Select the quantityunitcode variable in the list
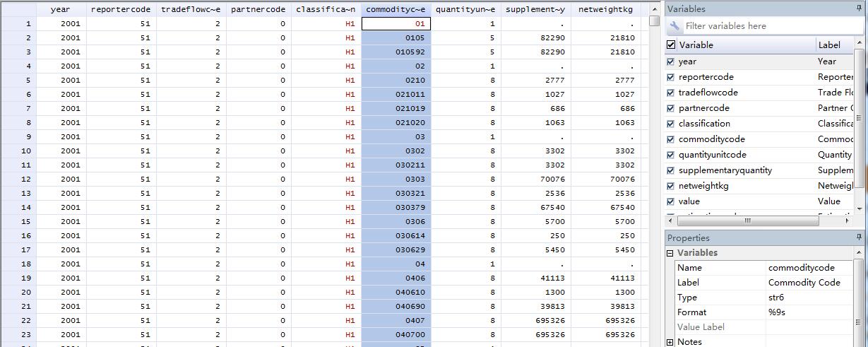868x347 pixels. click(x=712, y=155)
